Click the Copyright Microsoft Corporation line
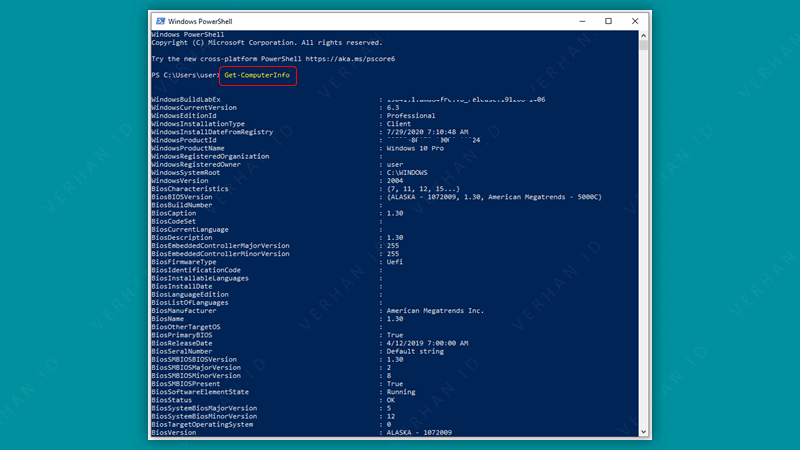The width and height of the screenshot is (800, 450). (266, 43)
